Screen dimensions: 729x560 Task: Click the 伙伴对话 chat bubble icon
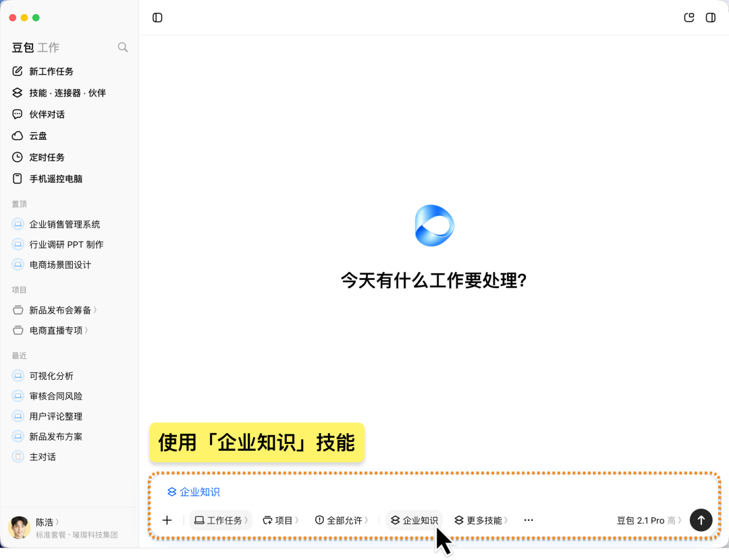coord(17,114)
